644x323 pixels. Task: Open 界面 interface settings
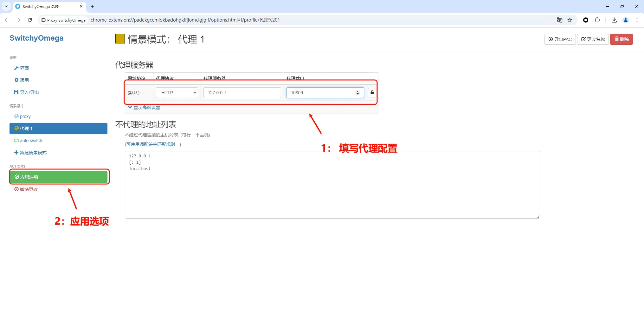click(22, 68)
